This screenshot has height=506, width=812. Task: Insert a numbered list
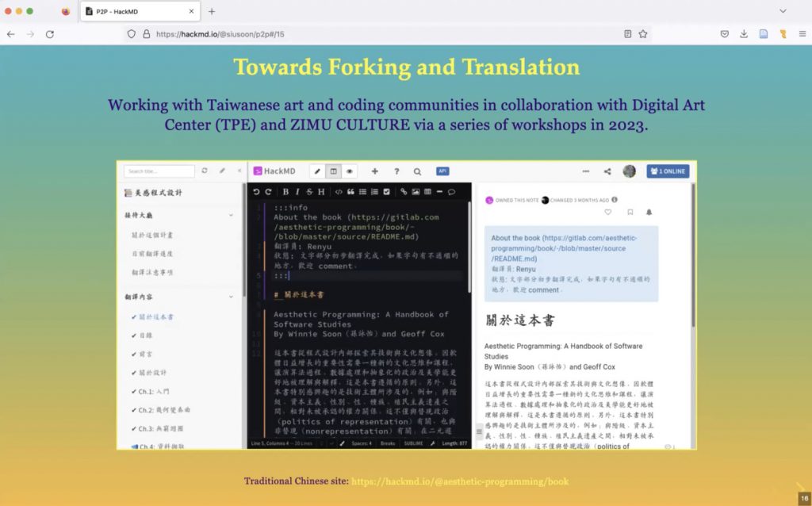click(374, 192)
